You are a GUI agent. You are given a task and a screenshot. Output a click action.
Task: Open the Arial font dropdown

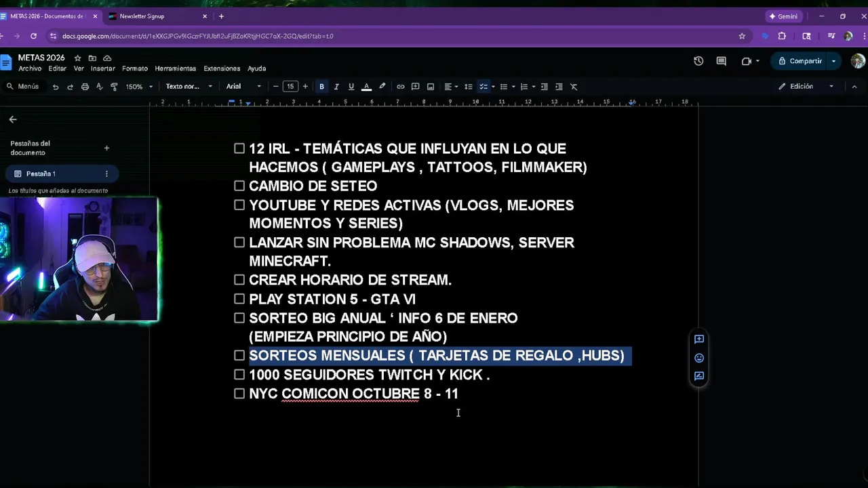pyautogui.click(x=243, y=87)
